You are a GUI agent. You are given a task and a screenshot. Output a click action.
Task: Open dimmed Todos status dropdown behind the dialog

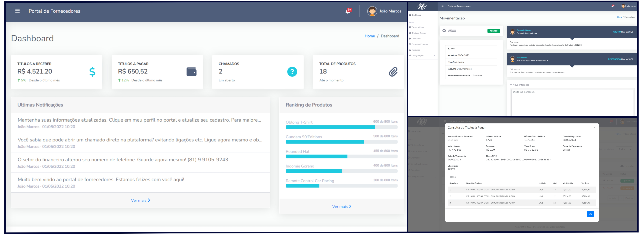coord(625,149)
